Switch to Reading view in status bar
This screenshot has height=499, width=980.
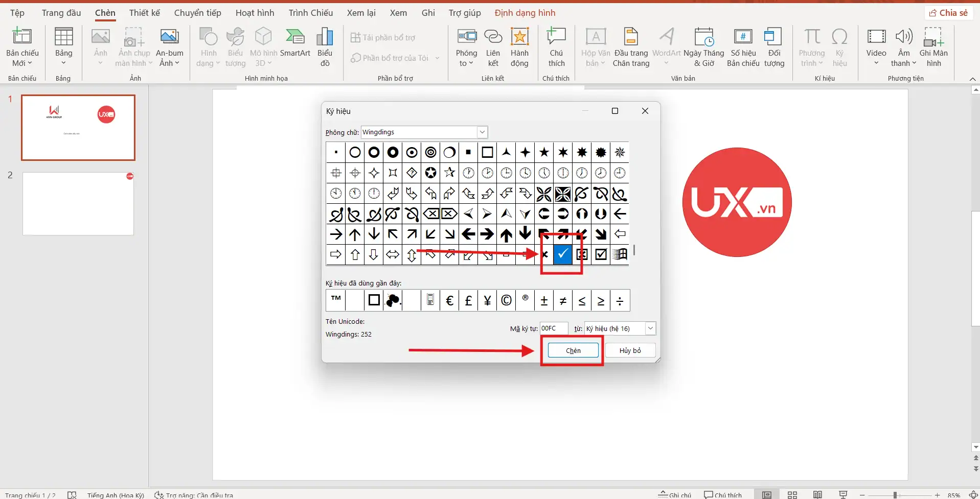(x=818, y=494)
